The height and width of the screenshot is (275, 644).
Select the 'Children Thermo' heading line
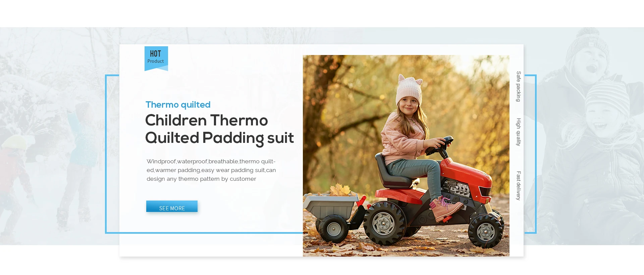pos(207,120)
